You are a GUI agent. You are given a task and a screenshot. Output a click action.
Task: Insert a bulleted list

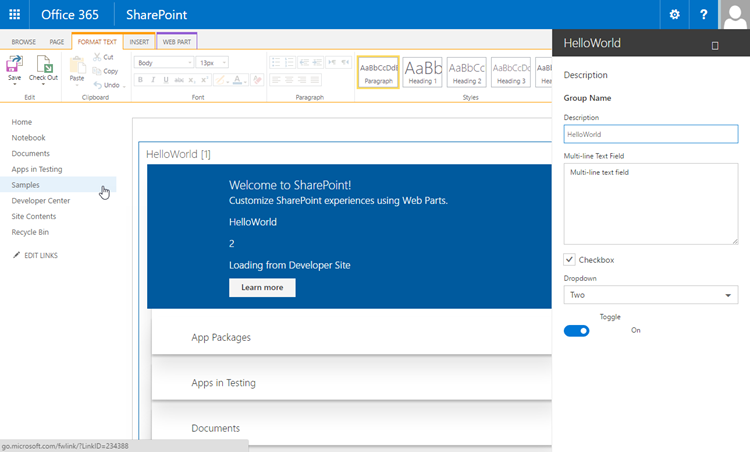276,62
